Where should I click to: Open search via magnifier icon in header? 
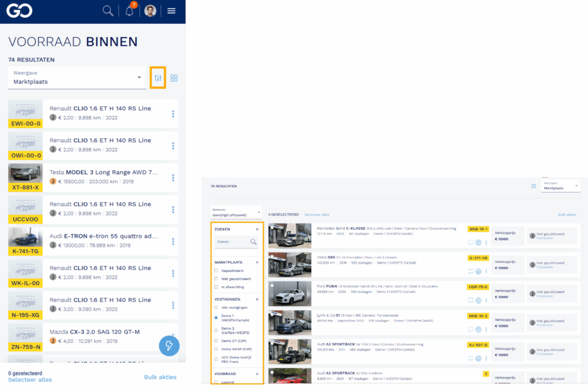[108, 10]
